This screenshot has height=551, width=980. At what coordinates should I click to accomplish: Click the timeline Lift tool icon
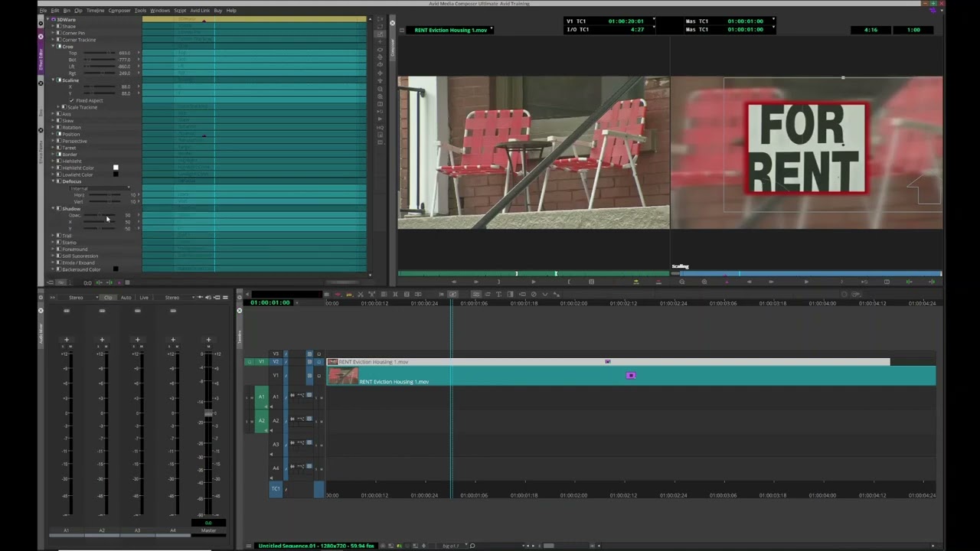[x=338, y=295]
